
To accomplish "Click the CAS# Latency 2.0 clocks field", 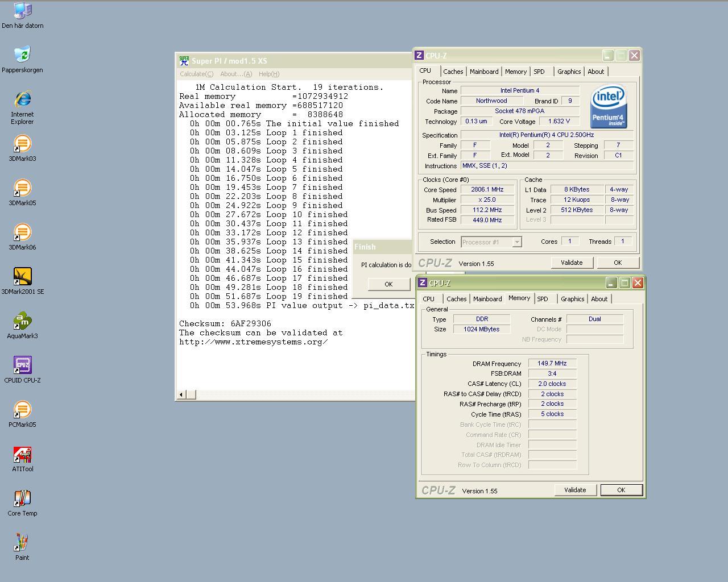I will pyautogui.click(x=552, y=384).
